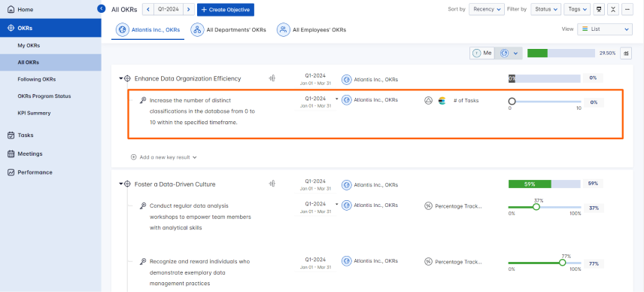Click the 37% slider handle
The width and height of the screenshot is (644, 292).
coord(536,207)
